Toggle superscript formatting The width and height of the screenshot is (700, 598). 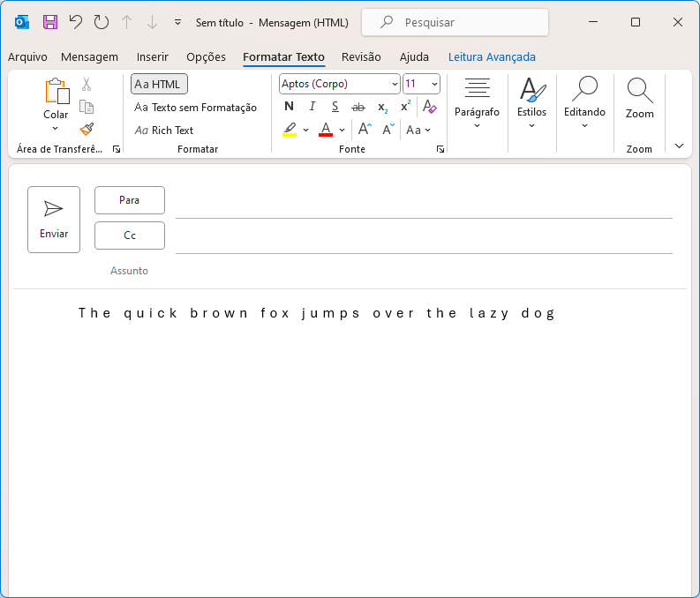click(x=405, y=107)
